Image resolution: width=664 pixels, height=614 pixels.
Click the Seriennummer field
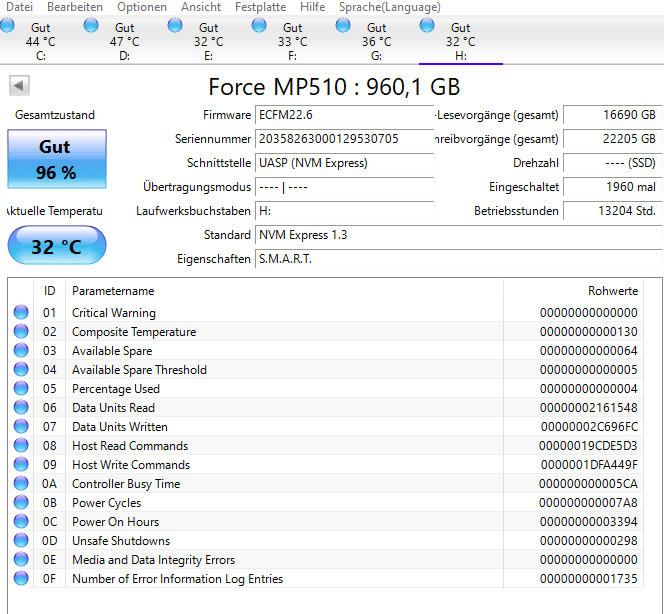pos(344,139)
